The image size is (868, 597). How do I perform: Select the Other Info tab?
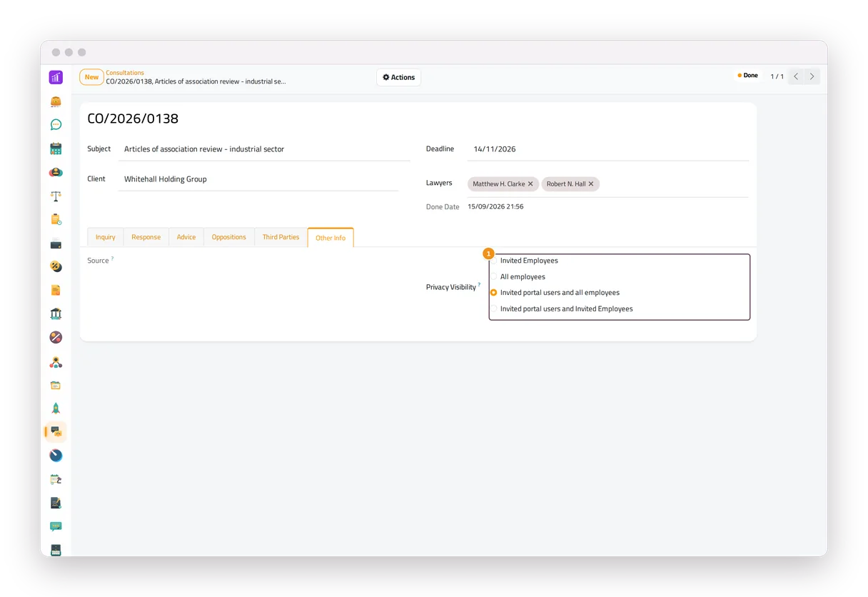(x=330, y=238)
